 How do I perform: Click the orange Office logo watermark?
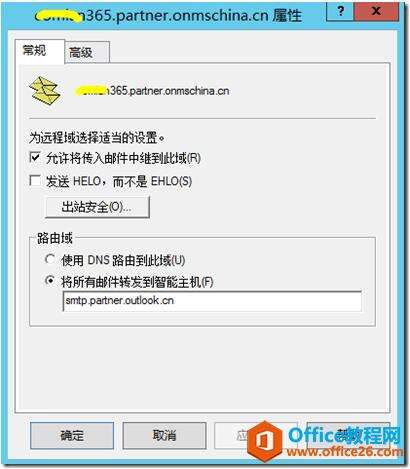[265, 442]
